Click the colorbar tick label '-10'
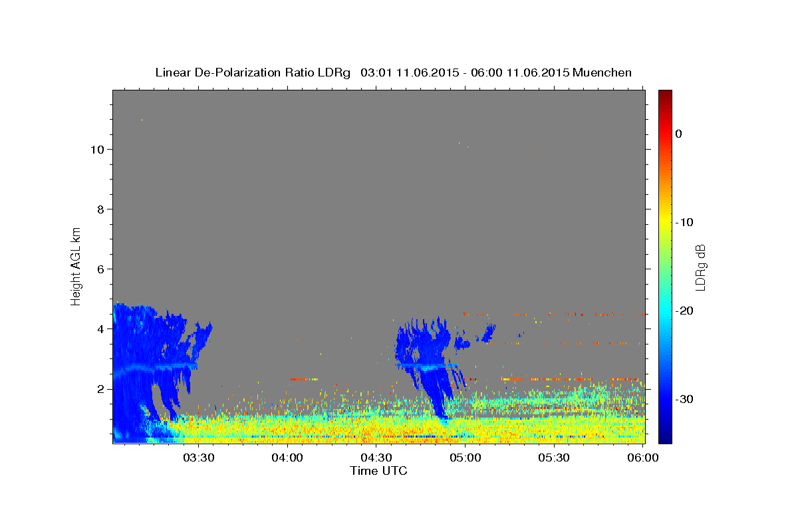 click(x=686, y=222)
